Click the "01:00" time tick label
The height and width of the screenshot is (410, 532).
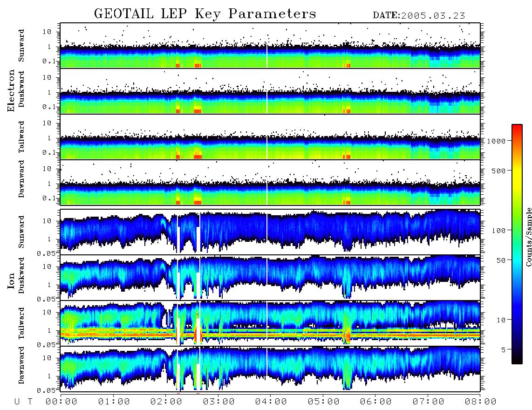coord(114,402)
